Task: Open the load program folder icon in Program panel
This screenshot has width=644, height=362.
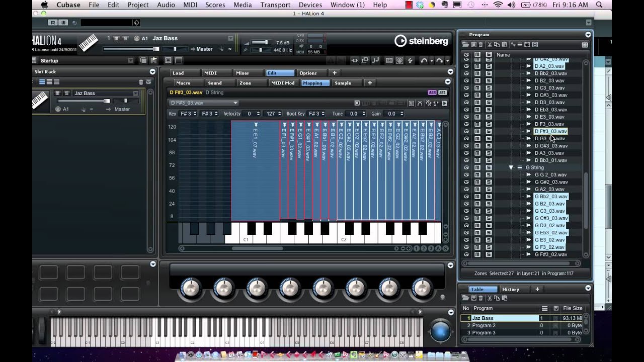Action: pyautogui.click(x=466, y=45)
